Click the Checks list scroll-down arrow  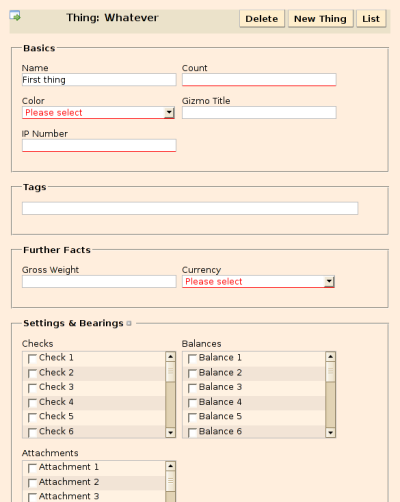(171, 433)
